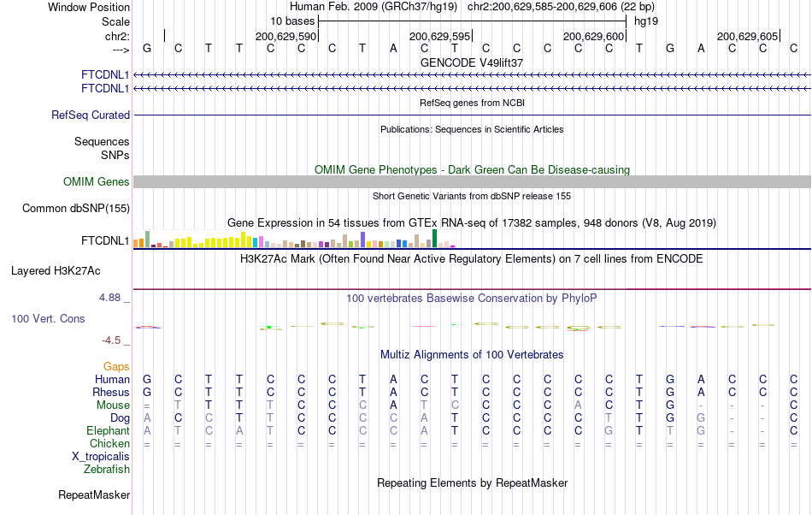Click the 200,629,605 position label
This screenshot has height=515, width=812.
[747, 36]
